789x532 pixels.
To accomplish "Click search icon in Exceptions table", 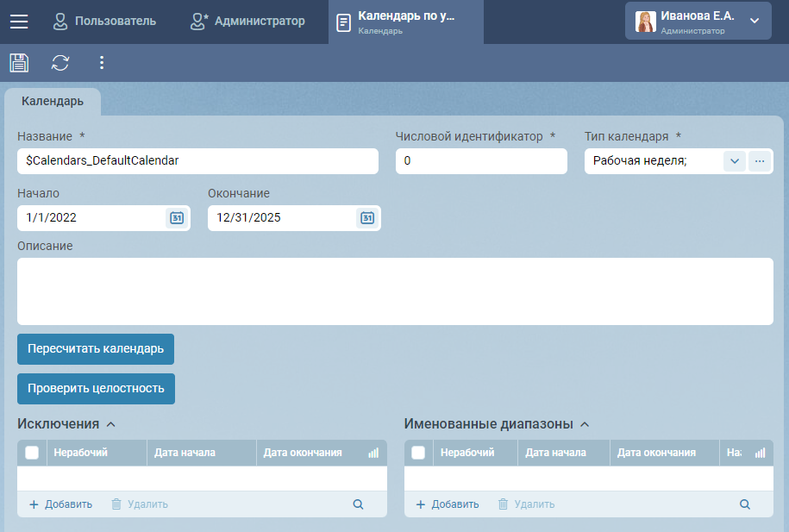I will tap(358, 504).
